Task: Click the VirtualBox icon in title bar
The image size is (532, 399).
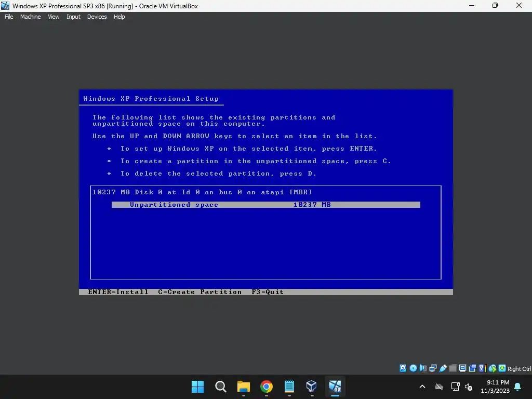Action: tap(5, 6)
